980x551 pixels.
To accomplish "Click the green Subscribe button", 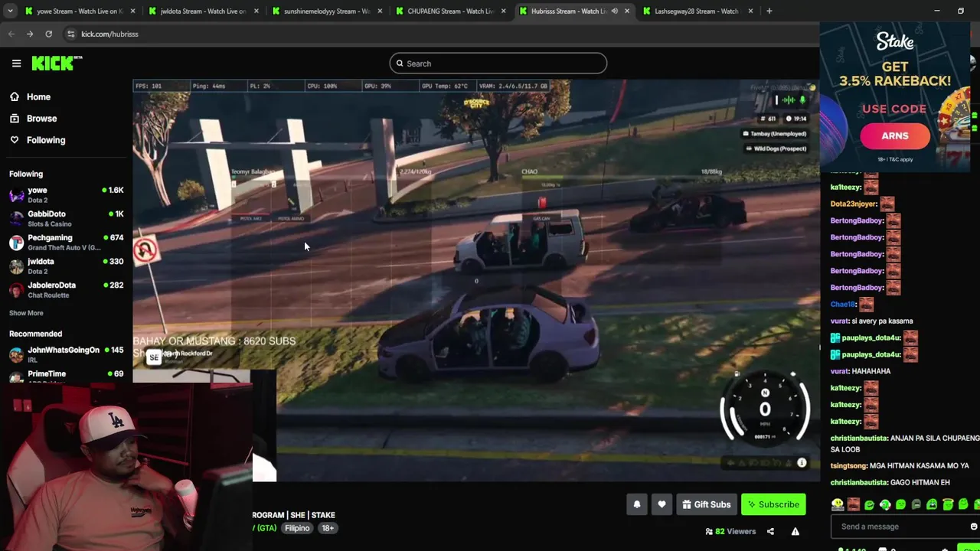I will click(773, 504).
